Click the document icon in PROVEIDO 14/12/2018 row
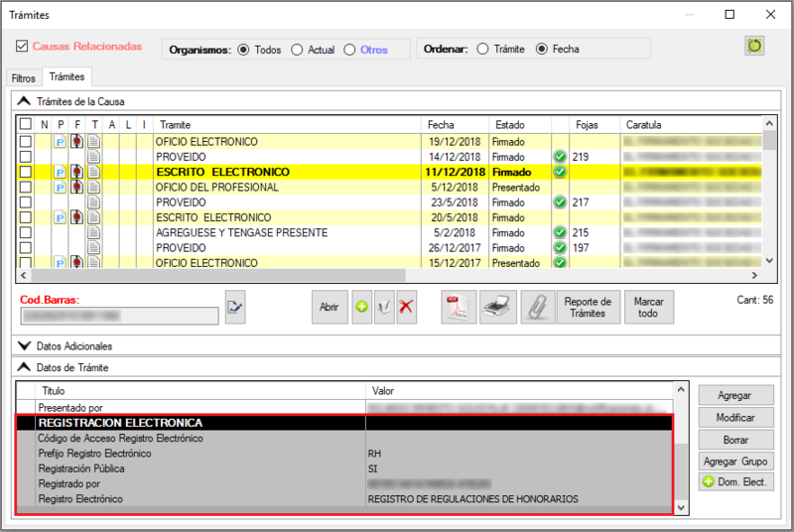794x532 pixels. (x=93, y=157)
